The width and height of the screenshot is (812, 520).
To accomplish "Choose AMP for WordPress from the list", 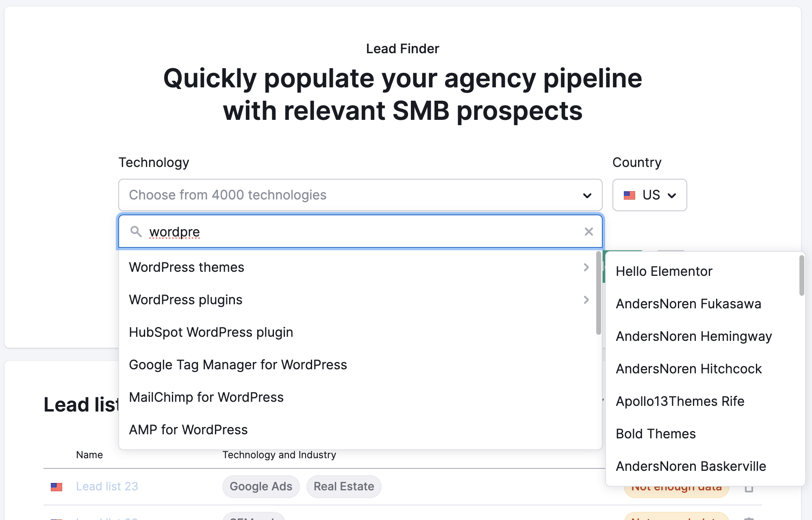I will (x=188, y=429).
